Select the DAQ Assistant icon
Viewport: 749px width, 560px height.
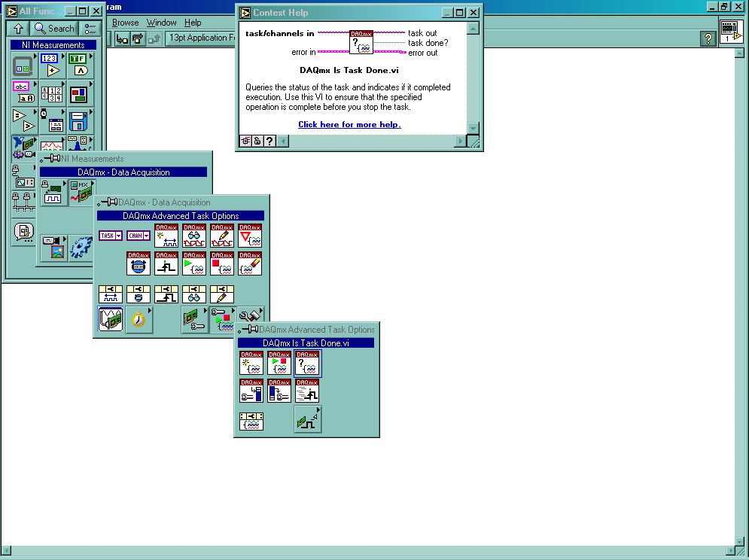point(111,319)
